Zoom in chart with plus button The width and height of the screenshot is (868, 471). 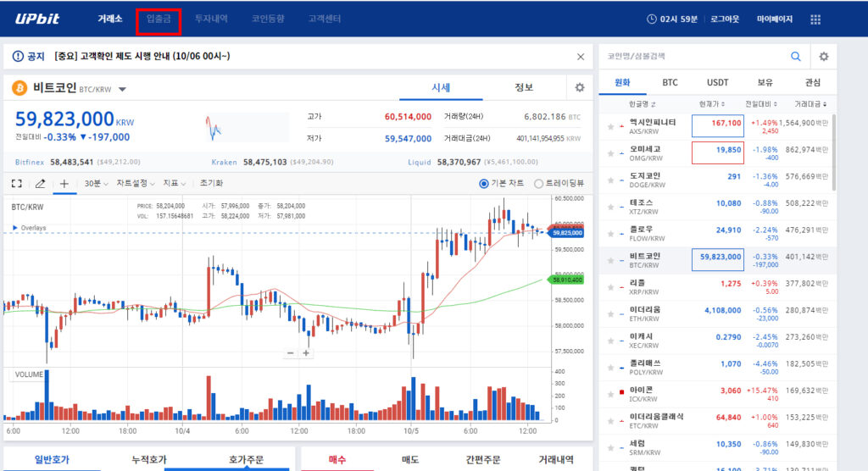click(x=306, y=352)
